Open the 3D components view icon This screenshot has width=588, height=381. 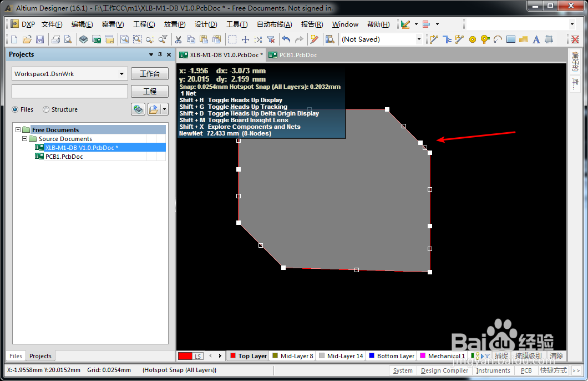pyautogui.click(x=83, y=39)
